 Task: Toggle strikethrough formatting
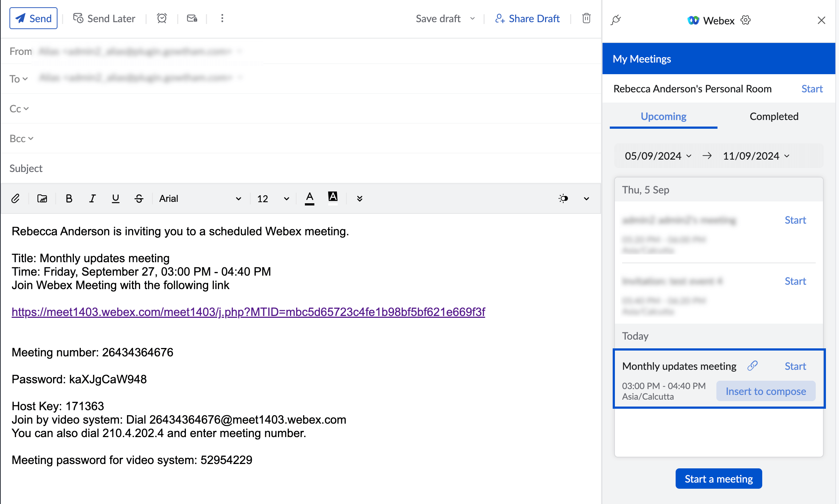click(x=139, y=199)
